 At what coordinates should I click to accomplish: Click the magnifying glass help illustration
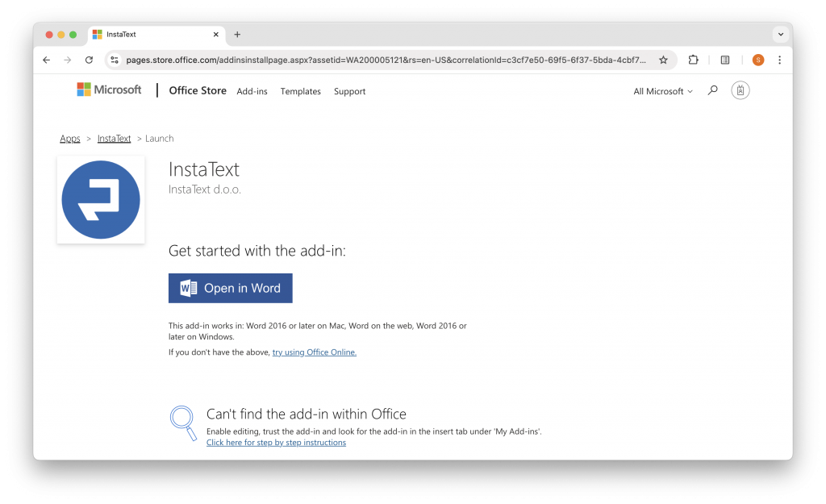coord(183,423)
